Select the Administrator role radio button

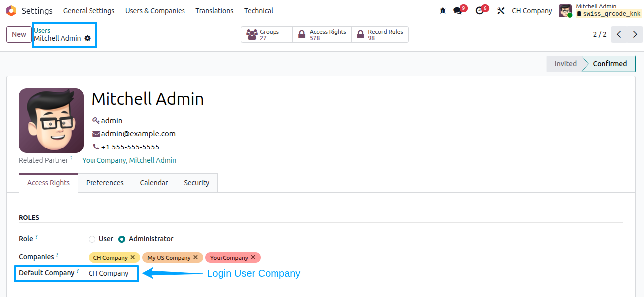(122, 239)
